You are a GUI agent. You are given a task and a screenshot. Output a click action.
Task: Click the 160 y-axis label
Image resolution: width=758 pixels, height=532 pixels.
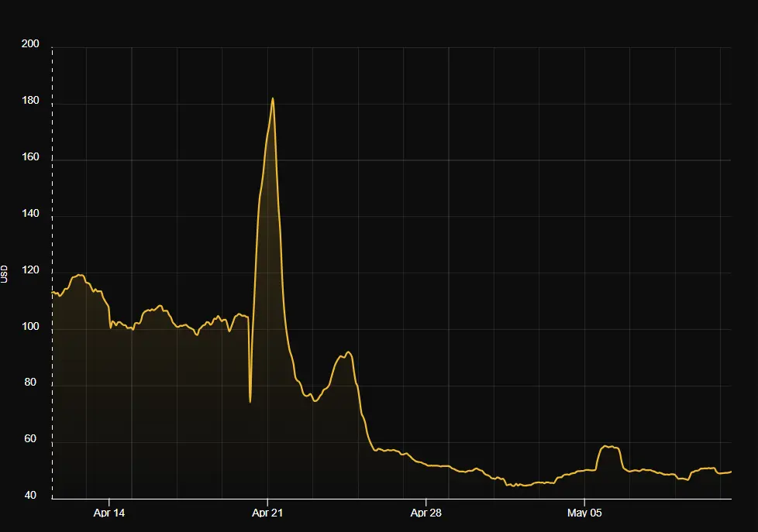(30, 157)
